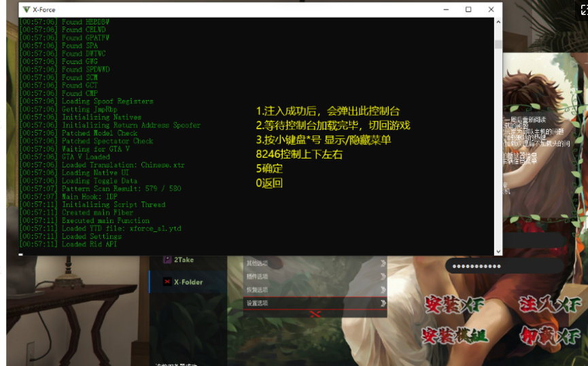Click yellow text '2.等待控制台加载完毕，切回游戏'
Viewport: 588px width, 366px height.
pyautogui.click(x=333, y=125)
